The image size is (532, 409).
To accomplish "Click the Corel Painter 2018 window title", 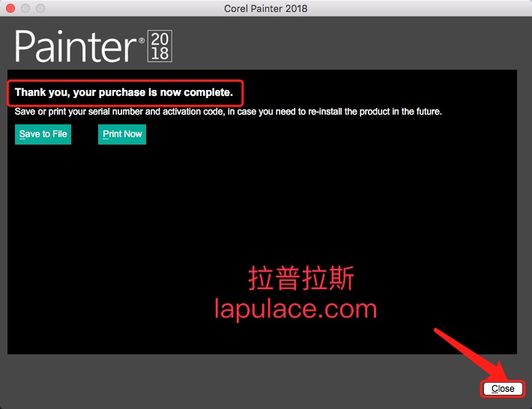I will coord(266,8).
